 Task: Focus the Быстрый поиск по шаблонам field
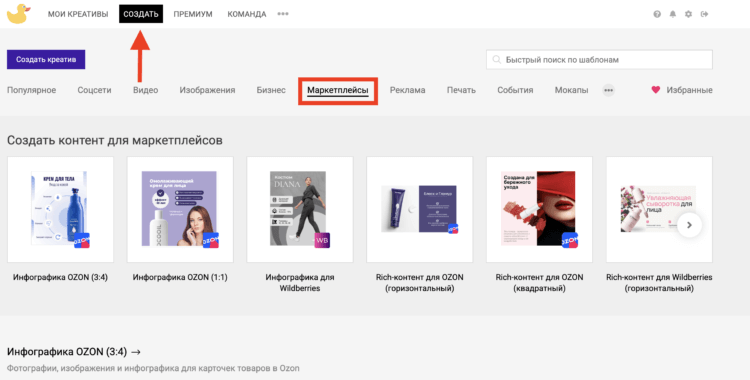pyautogui.click(x=599, y=60)
